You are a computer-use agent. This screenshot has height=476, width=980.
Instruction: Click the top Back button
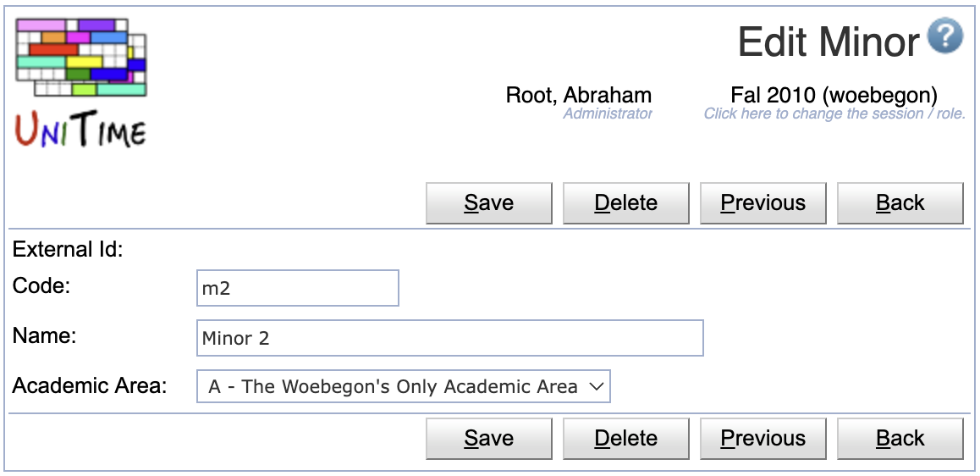click(x=900, y=203)
